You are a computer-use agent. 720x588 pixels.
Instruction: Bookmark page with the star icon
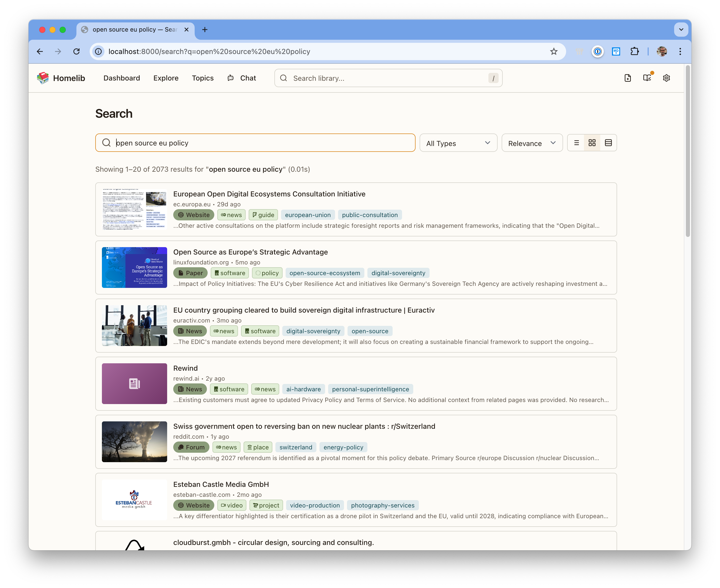pyautogui.click(x=554, y=51)
